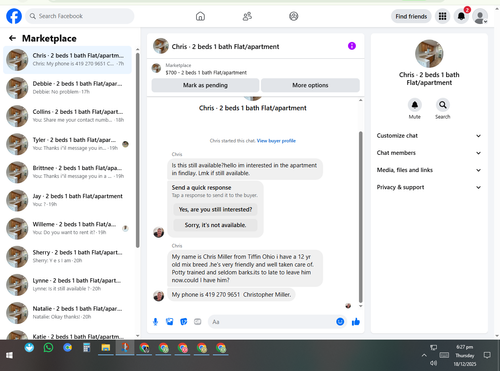Expand Customize chat section
The height and width of the screenshot is (371, 500).
coord(429,136)
